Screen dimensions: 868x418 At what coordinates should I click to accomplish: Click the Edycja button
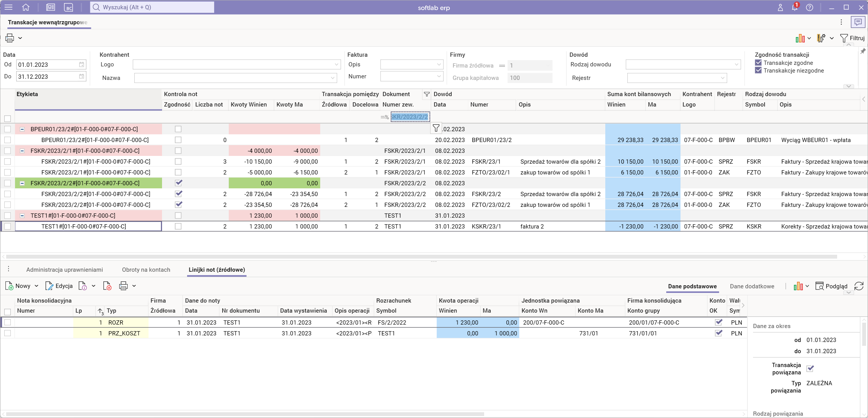(59, 286)
